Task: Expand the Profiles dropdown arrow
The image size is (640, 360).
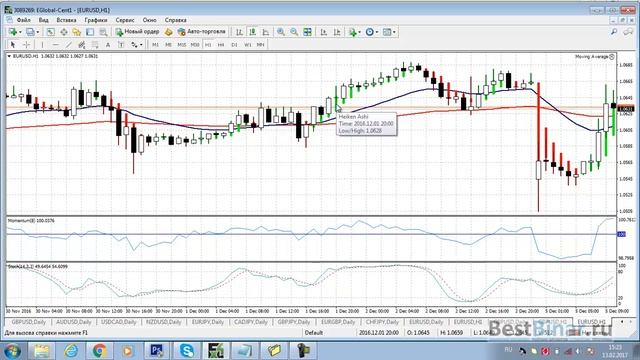Action: [x=37, y=32]
